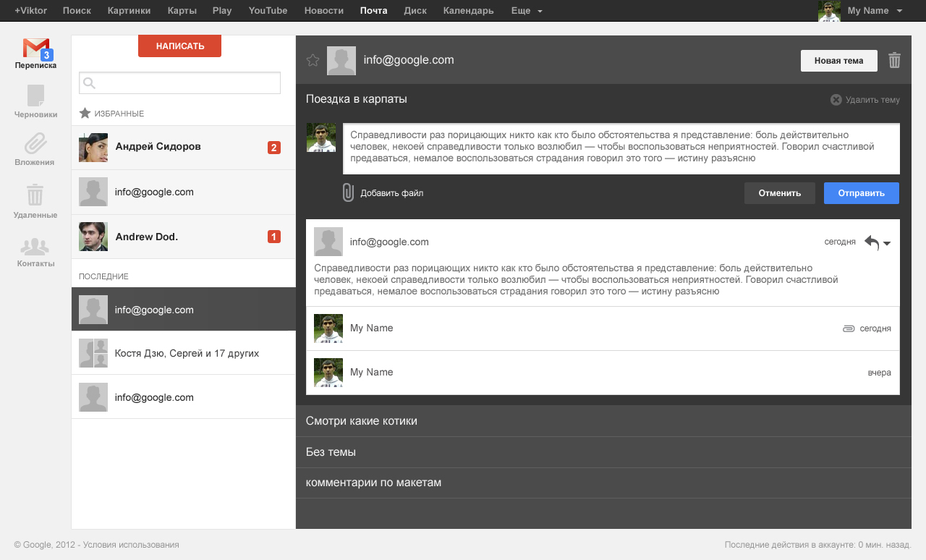Open +Viktor in top bar
The height and width of the screenshot is (560, 926).
(31, 11)
